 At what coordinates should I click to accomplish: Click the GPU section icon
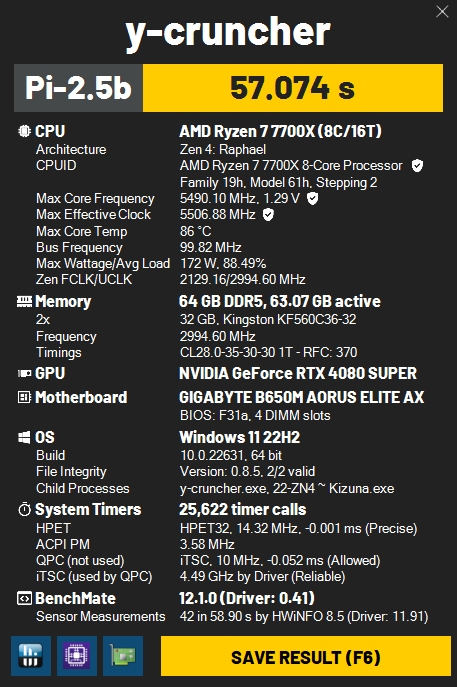click(24, 373)
